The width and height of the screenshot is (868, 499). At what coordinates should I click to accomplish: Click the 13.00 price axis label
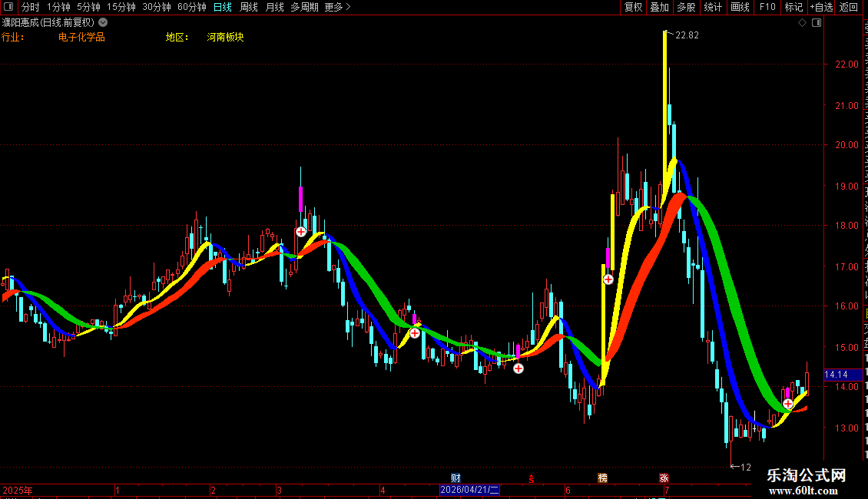(846, 428)
